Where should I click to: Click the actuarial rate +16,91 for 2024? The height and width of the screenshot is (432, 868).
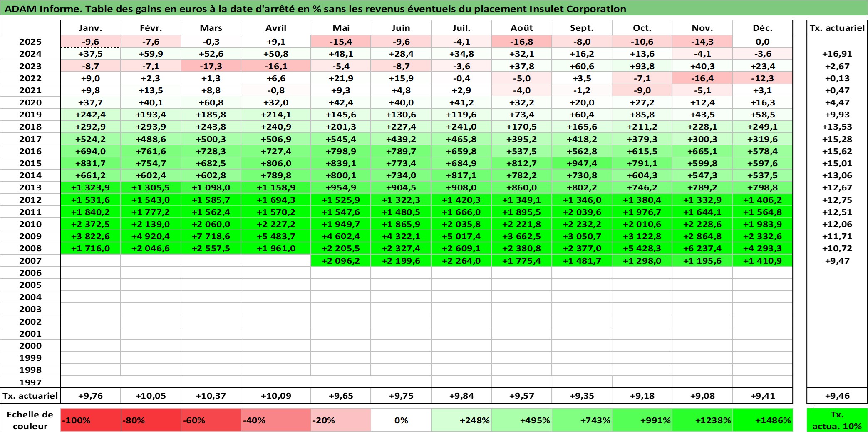(x=837, y=54)
